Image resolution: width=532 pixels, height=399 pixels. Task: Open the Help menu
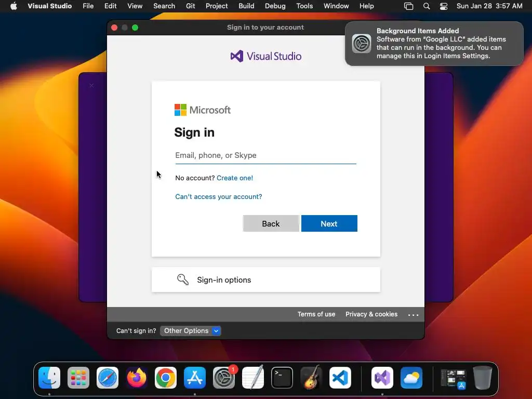[366, 6]
